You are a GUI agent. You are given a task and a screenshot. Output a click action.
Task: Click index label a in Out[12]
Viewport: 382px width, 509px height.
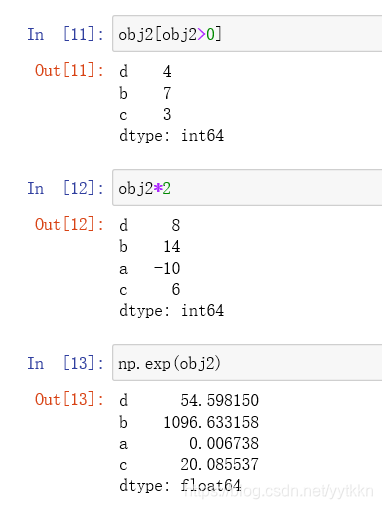[x=123, y=269]
